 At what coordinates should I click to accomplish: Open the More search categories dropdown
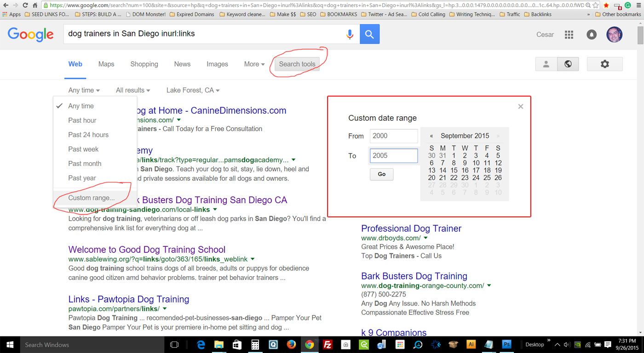coord(254,64)
